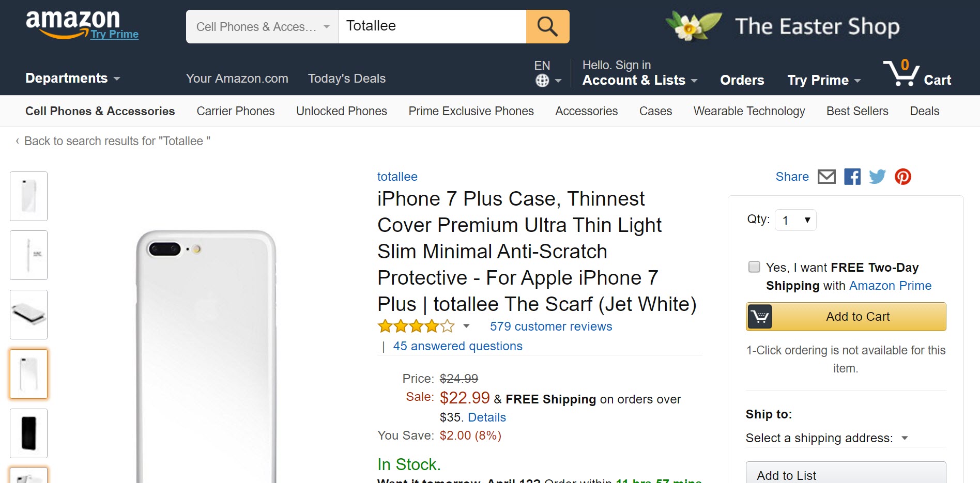Enable the FREE Two-Day Shipping checkbox
Viewport: 980px width, 483px height.
point(754,267)
